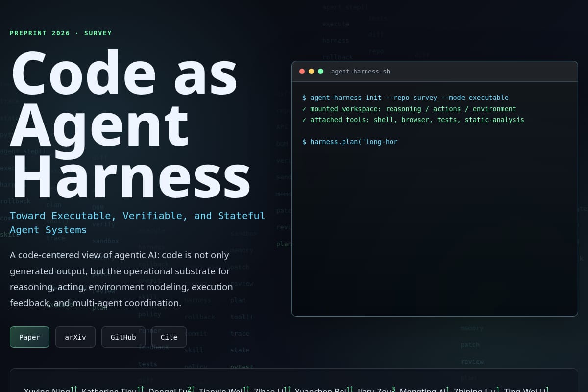Click the 'Code as' title line

tap(124, 73)
